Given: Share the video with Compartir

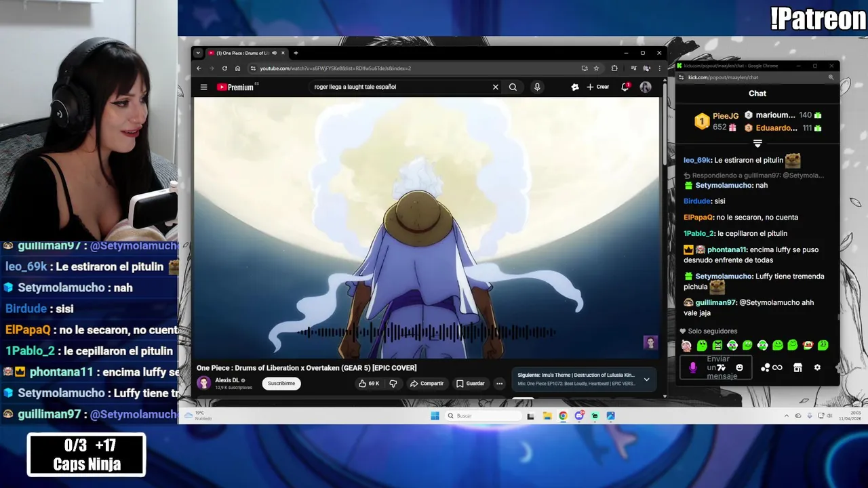Looking at the screenshot, I should coord(427,384).
